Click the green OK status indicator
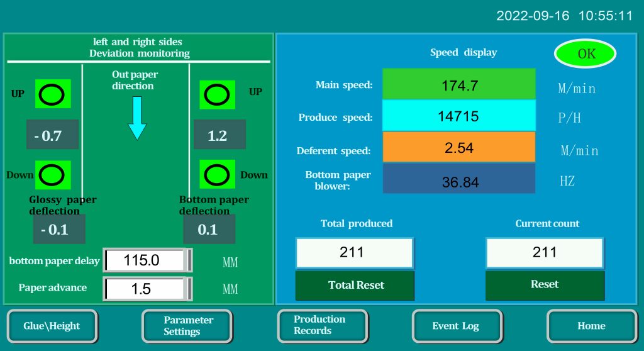Screen dimensions: 644x351 click(585, 53)
